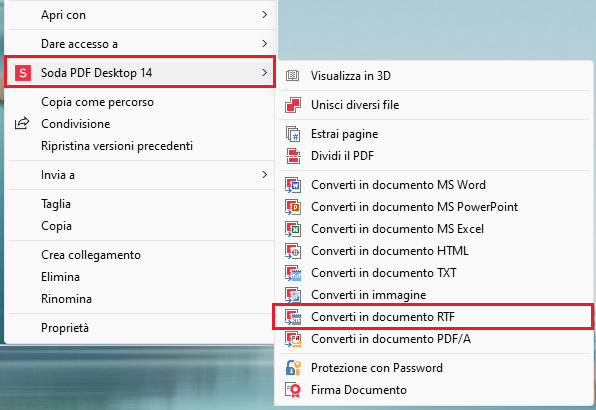The height and width of the screenshot is (410, 596).
Task: Select Copia come percorso
Action: [x=141, y=102]
